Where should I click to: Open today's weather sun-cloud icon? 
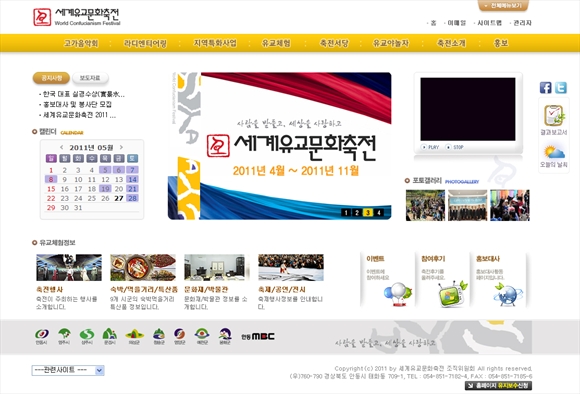tap(554, 152)
